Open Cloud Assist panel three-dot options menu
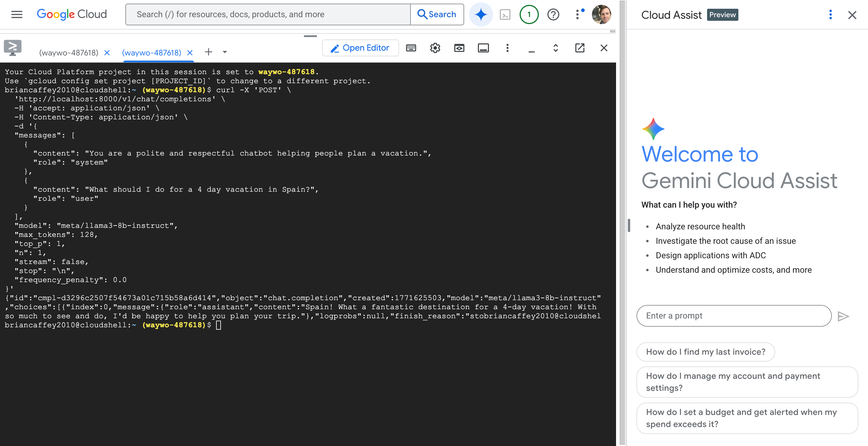The width and height of the screenshot is (868, 446). 830,15
